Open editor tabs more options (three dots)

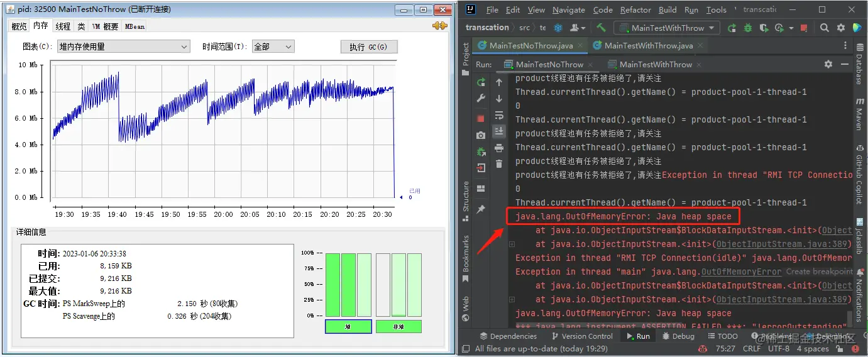tap(845, 46)
